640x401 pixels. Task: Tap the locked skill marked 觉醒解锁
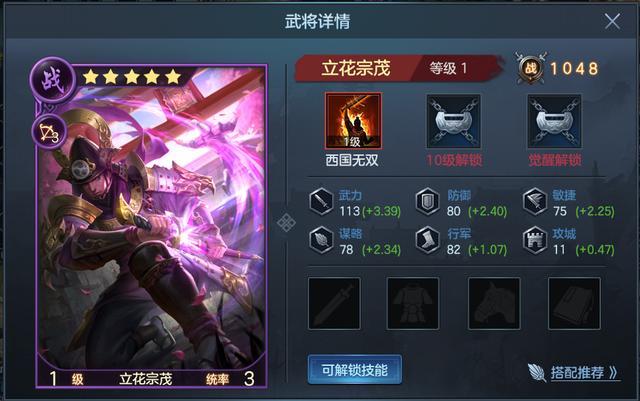(554, 122)
